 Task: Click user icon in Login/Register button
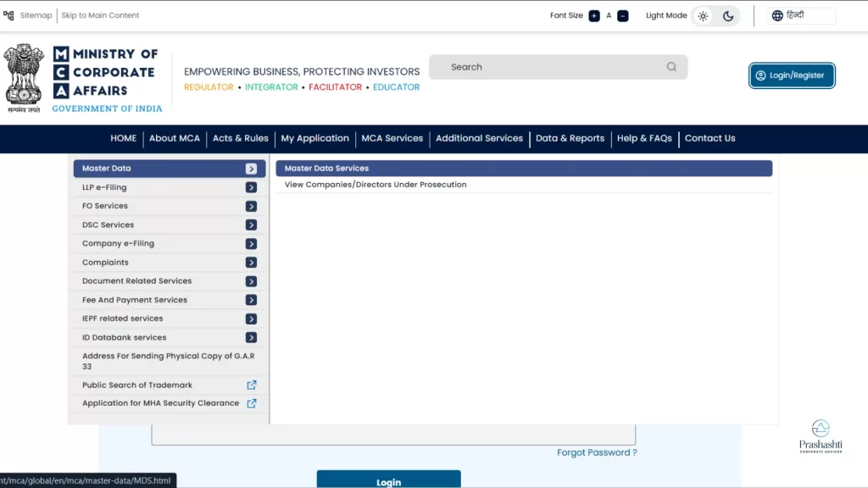pos(760,75)
